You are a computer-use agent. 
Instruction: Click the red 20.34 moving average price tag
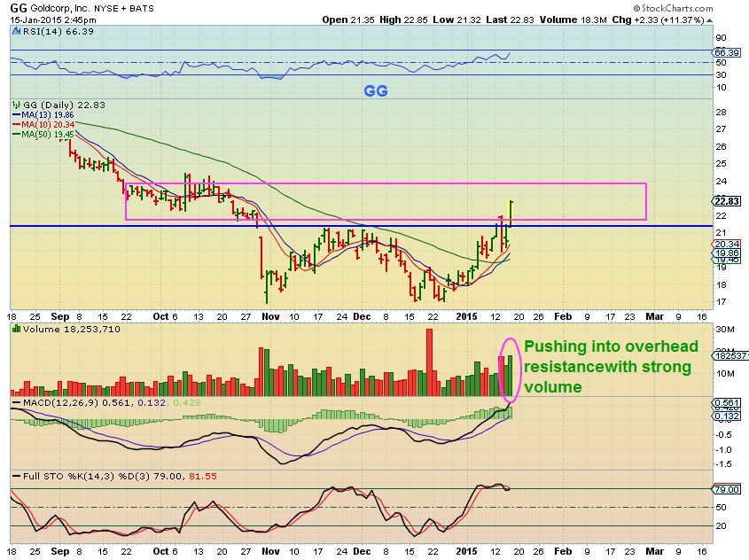727,244
